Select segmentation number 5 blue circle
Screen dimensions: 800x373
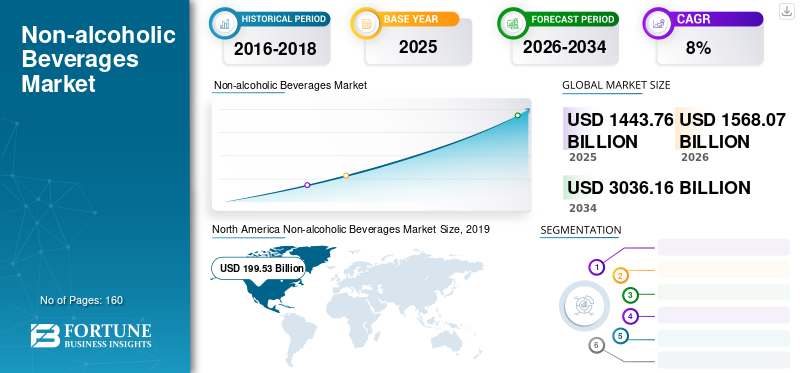[620, 336]
